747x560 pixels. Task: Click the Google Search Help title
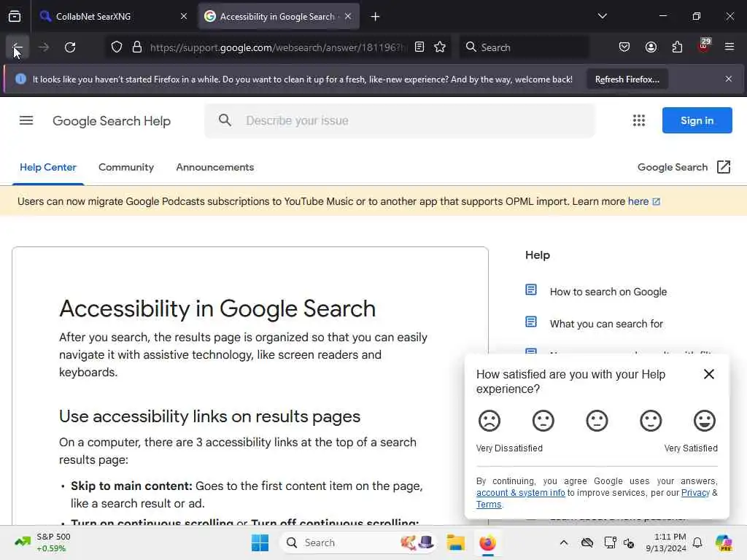(x=112, y=121)
